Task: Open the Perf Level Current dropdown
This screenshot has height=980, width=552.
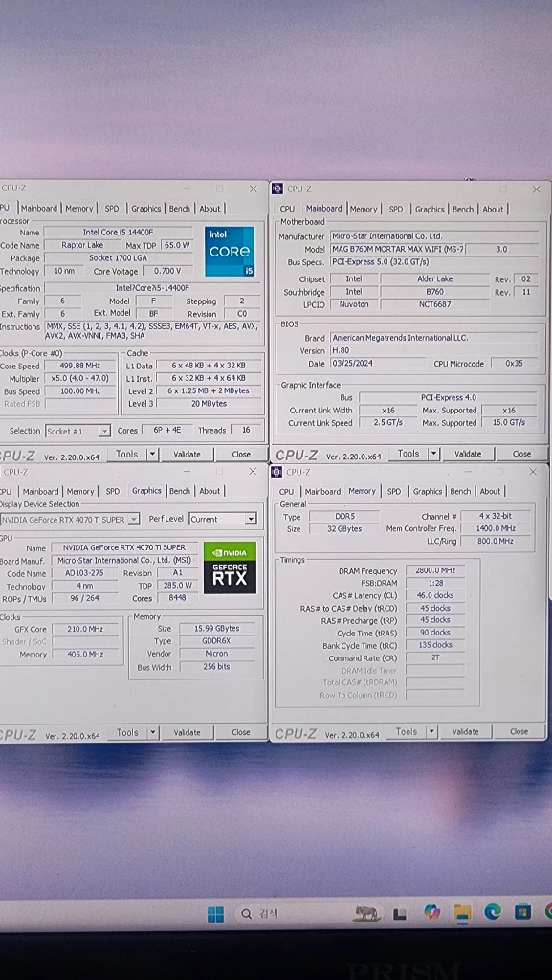Action: (250, 519)
